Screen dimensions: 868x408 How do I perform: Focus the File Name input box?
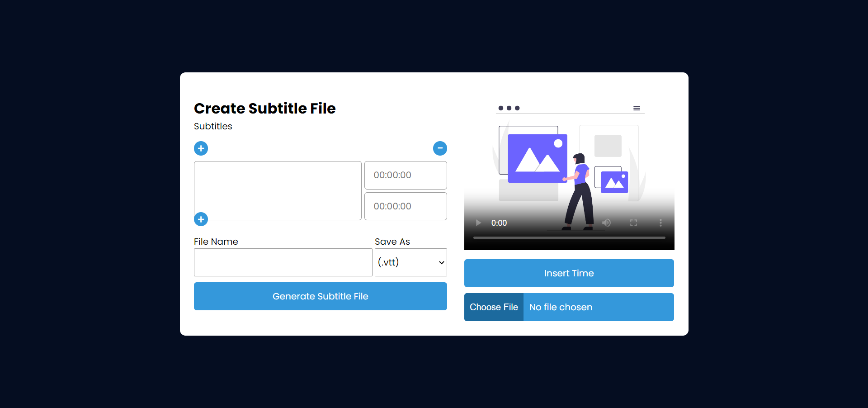283,262
